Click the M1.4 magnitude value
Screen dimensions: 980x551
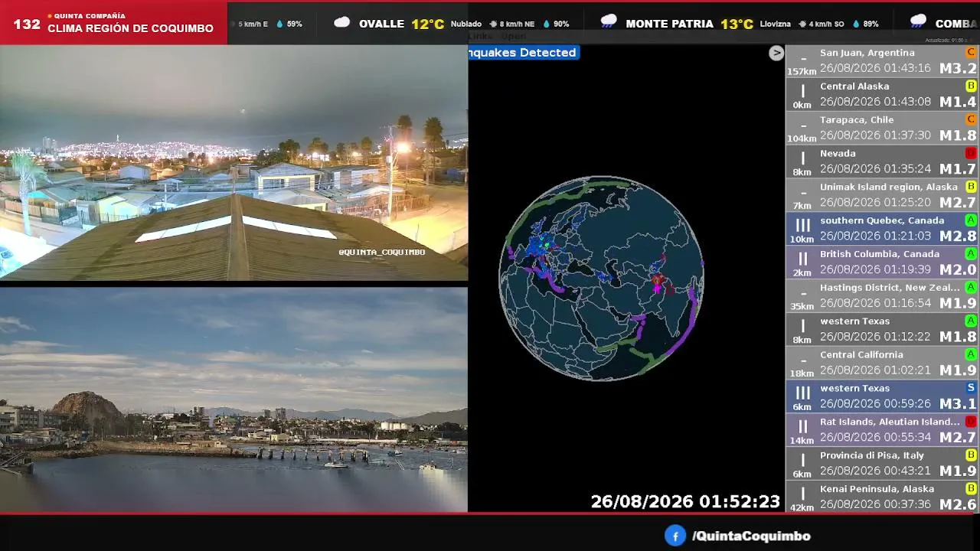[958, 103]
